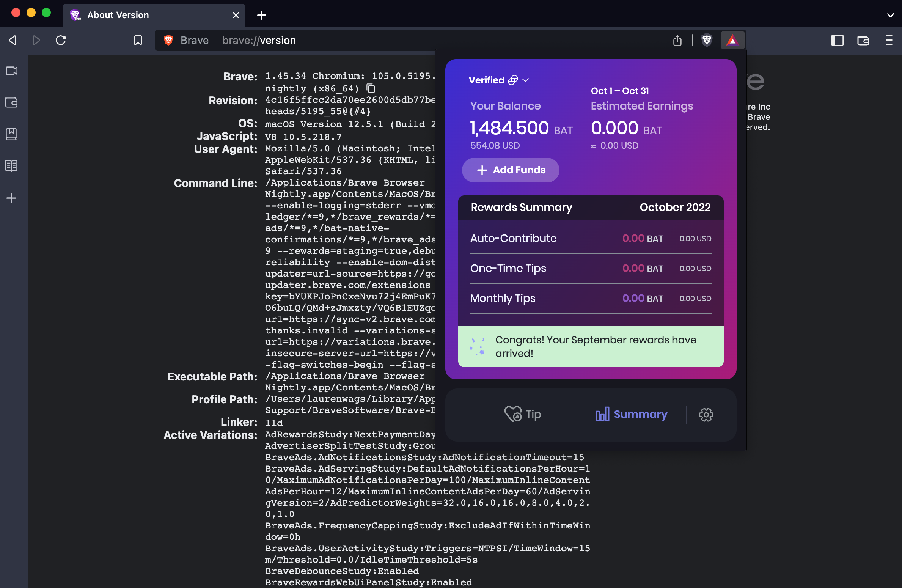Open the wallet icon in the sidebar

point(12,102)
